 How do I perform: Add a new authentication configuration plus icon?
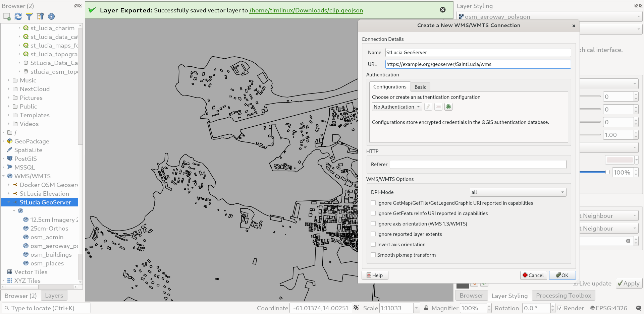click(448, 107)
